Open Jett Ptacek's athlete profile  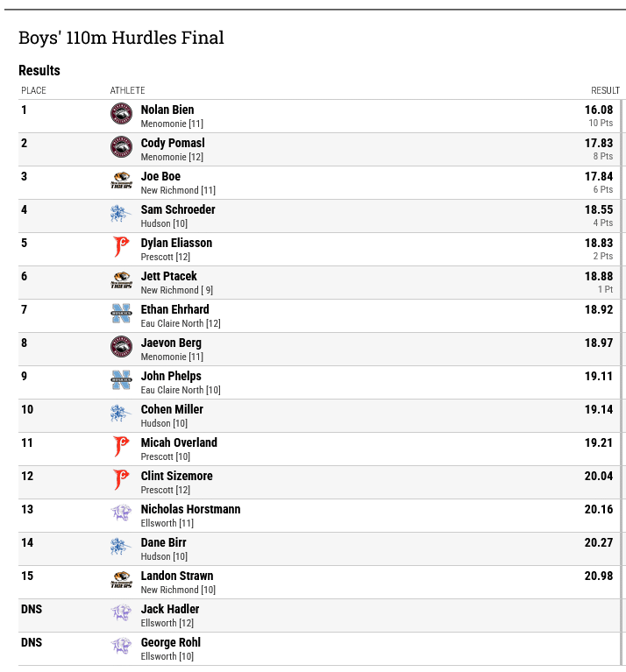click(x=169, y=276)
